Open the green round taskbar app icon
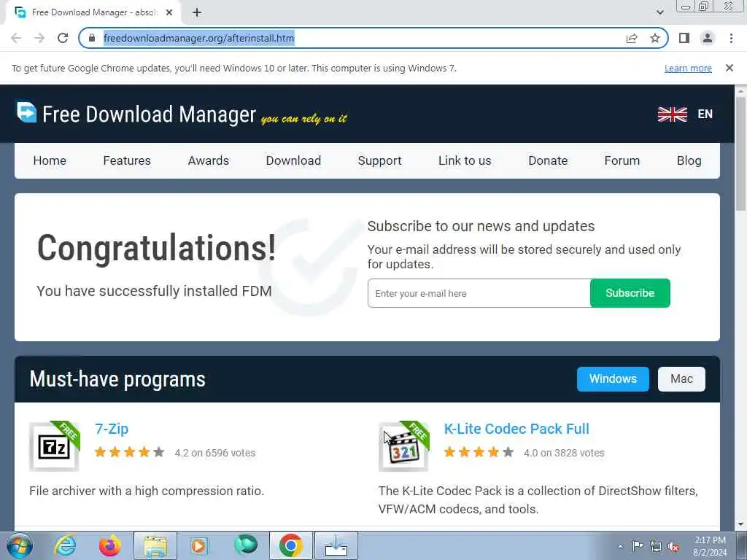The image size is (747, 560). click(x=246, y=545)
